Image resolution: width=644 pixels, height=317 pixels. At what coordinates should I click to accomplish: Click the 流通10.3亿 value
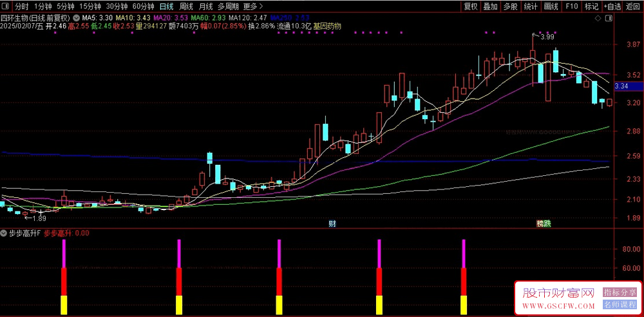coord(294,26)
